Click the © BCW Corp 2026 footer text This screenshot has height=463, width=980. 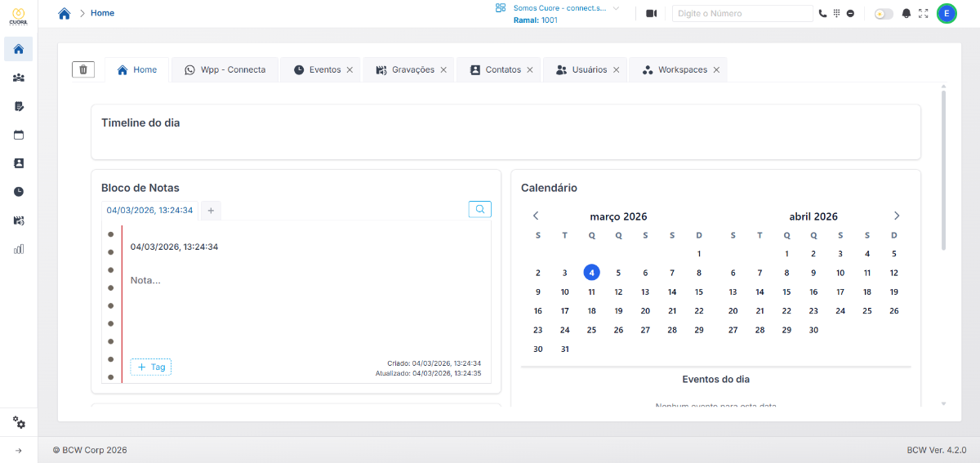pos(90,450)
